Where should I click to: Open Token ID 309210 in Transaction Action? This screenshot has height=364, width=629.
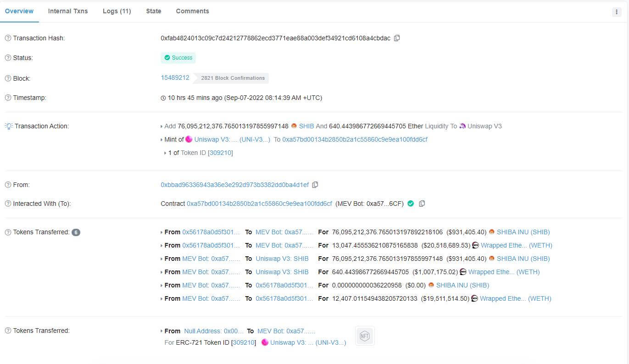[x=221, y=153]
